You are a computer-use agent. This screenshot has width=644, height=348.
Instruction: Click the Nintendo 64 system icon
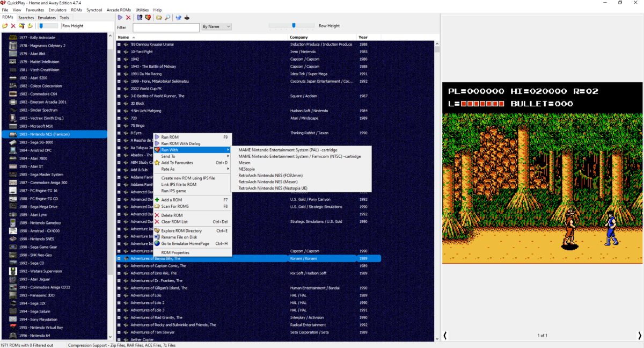pos(13,336)
